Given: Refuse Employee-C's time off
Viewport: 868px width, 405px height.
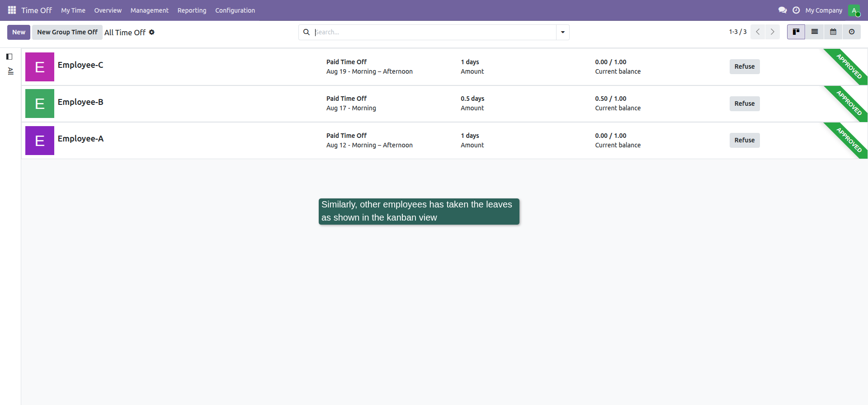Looking at the screenshot, I should pos(745,66).
